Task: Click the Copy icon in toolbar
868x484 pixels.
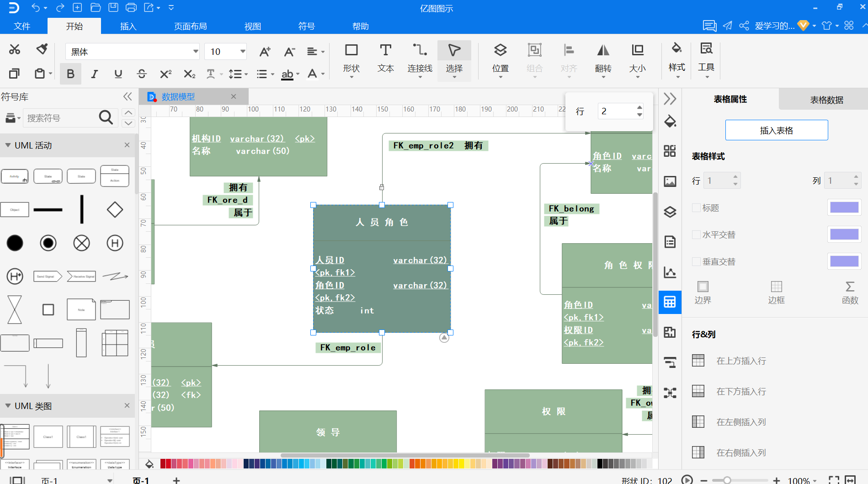Action: click(15, 73)
